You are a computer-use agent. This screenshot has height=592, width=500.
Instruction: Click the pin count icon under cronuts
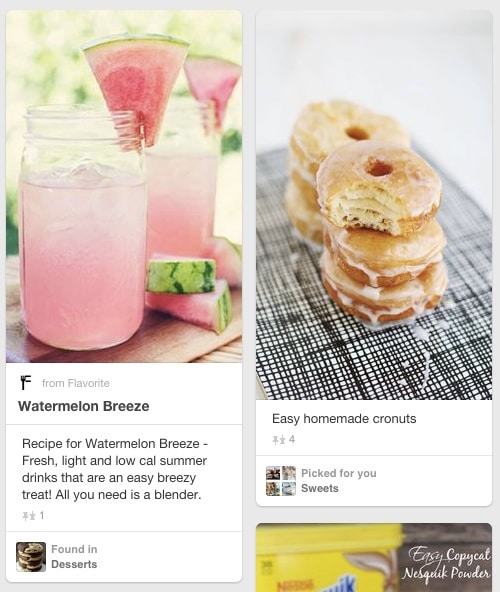[279, 439]
